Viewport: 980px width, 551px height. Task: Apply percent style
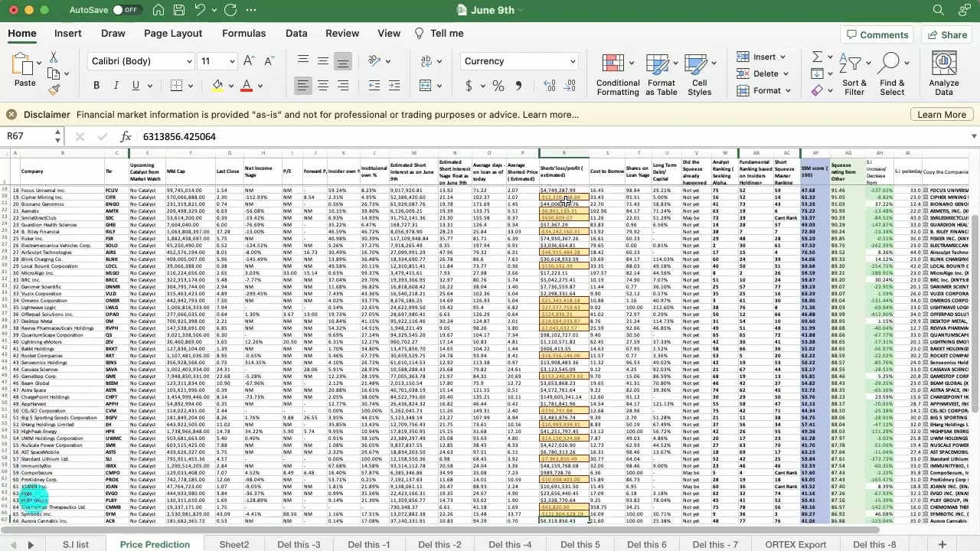(x=498, y=86)
